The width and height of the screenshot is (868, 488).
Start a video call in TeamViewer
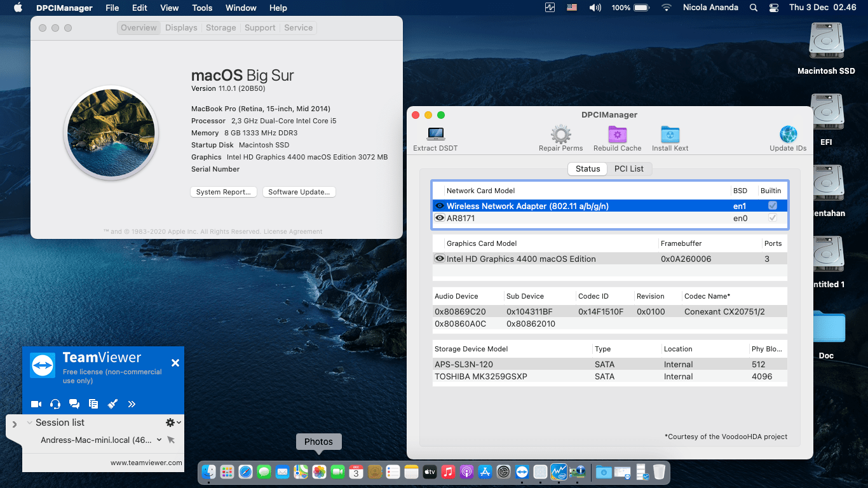tap(36, 403)
